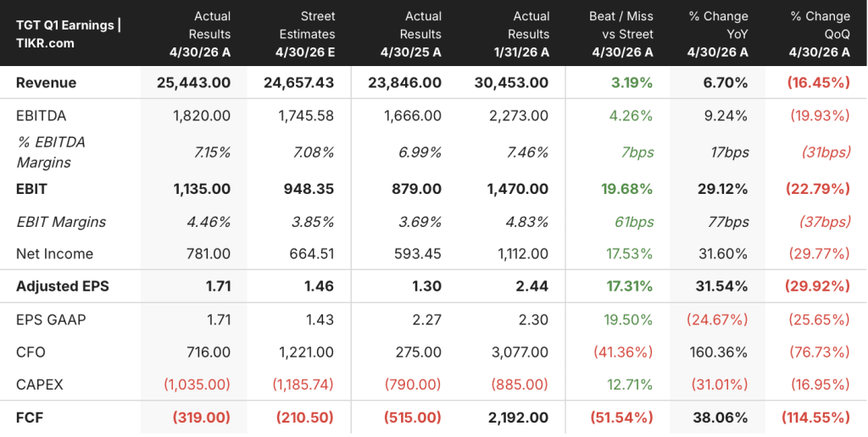Screen dimensions: 868x437
Task: Select Revenue beat percentage 3.19%
Action: pos(632,83)
